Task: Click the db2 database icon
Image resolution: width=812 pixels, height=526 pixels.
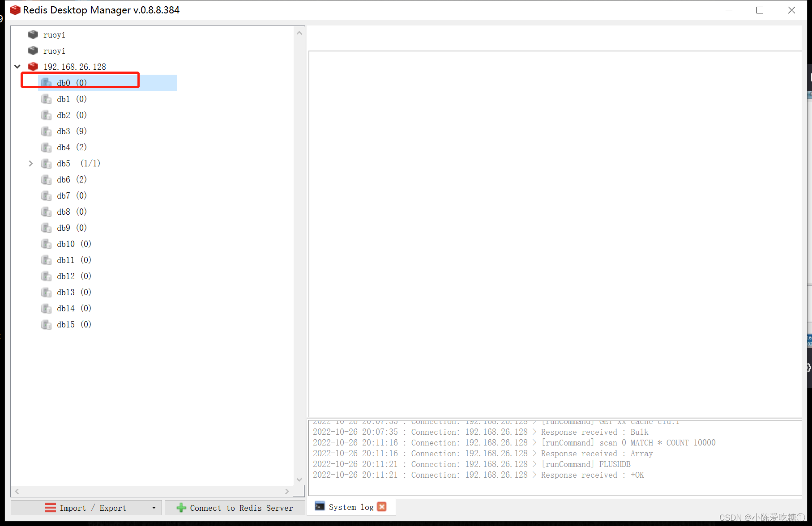Action: [x=46, y=115]
